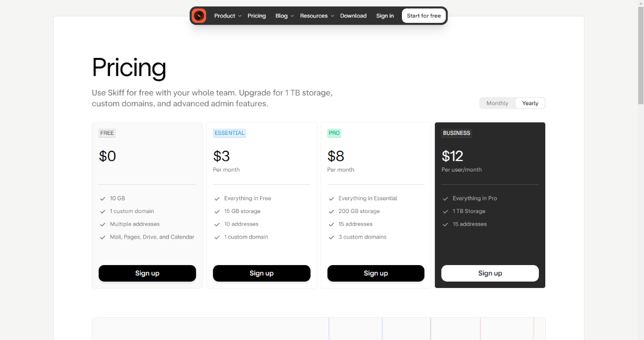Click 15 GB storage text

(x=242, y=211)
